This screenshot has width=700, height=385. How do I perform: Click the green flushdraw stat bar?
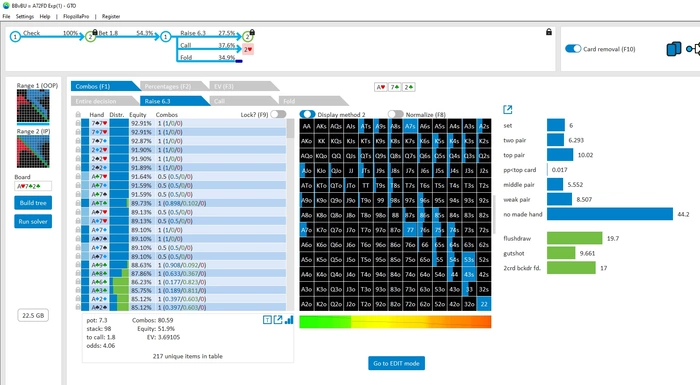(x=575, y=238)
